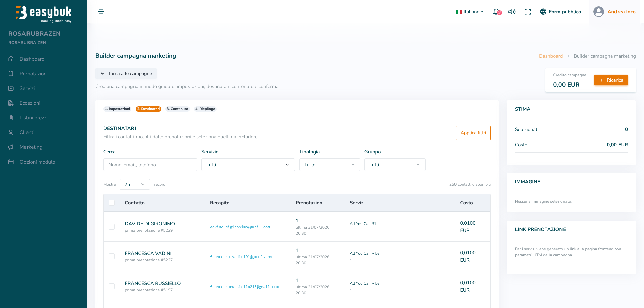
Task: Open FRANCESCA RUSSIELLO contact
Action: 153,283
